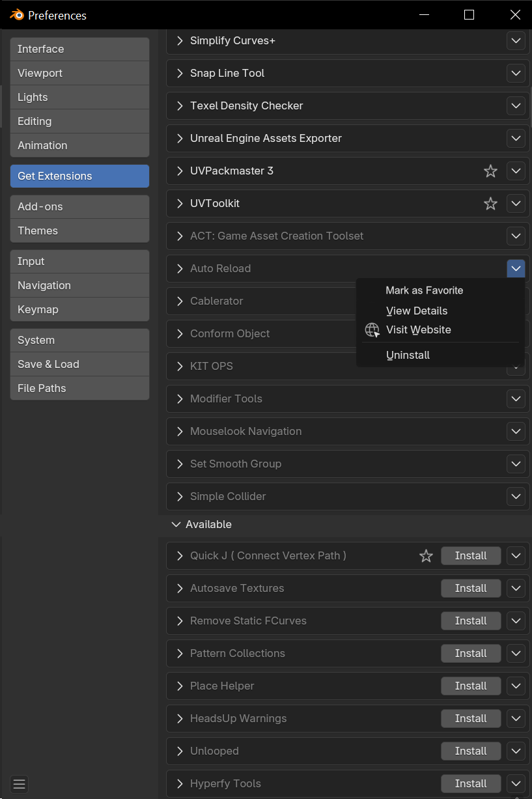Image resolution: width=532 pixels, height=799 pixels.
Task: Open the Animation preferences tab
Action: coord(79,145)
